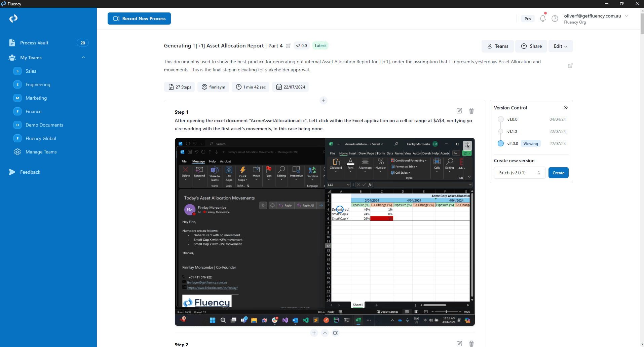Open the Demo Documents team

(44, 125)
